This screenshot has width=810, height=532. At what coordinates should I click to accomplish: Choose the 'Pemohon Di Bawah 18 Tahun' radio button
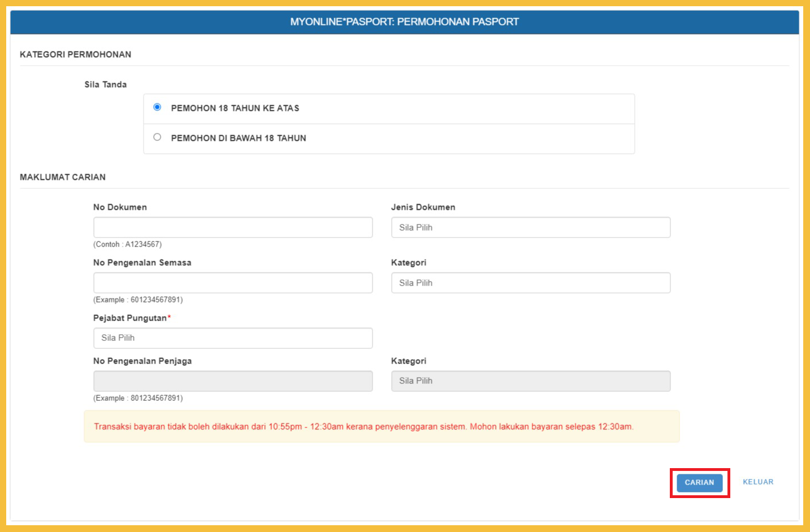coord(157,137)
